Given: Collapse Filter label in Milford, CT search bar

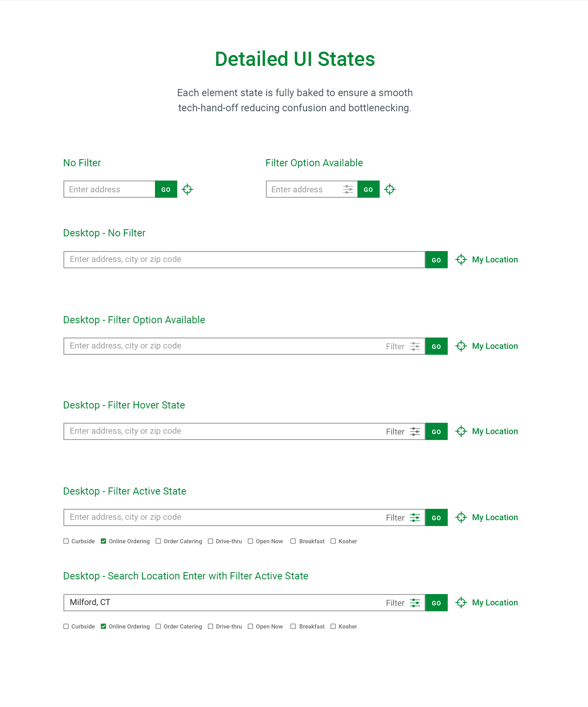Looking at the screenshot, I should tap(395, 603).
